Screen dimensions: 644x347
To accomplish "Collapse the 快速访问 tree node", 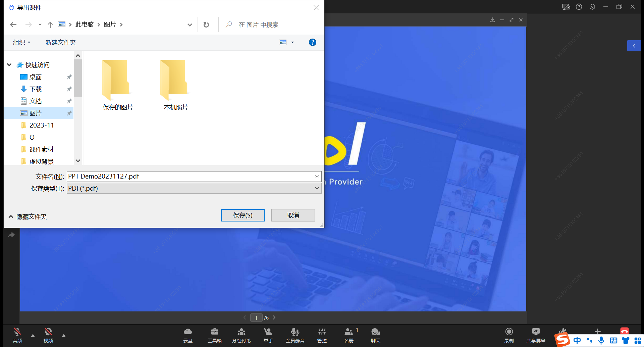I will point(9,65).
